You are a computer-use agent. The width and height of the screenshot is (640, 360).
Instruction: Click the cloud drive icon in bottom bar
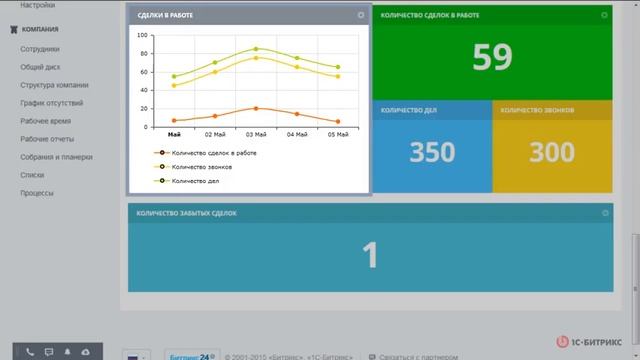point(85,352)
